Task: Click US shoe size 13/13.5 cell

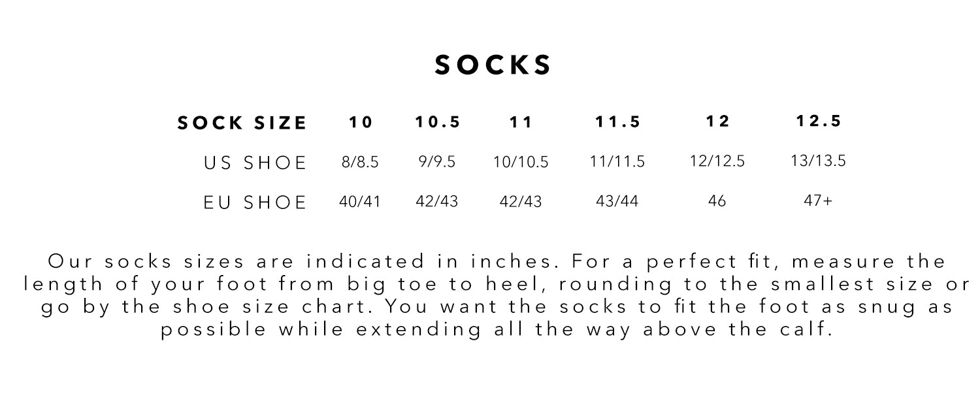Action: coord(819,161)
